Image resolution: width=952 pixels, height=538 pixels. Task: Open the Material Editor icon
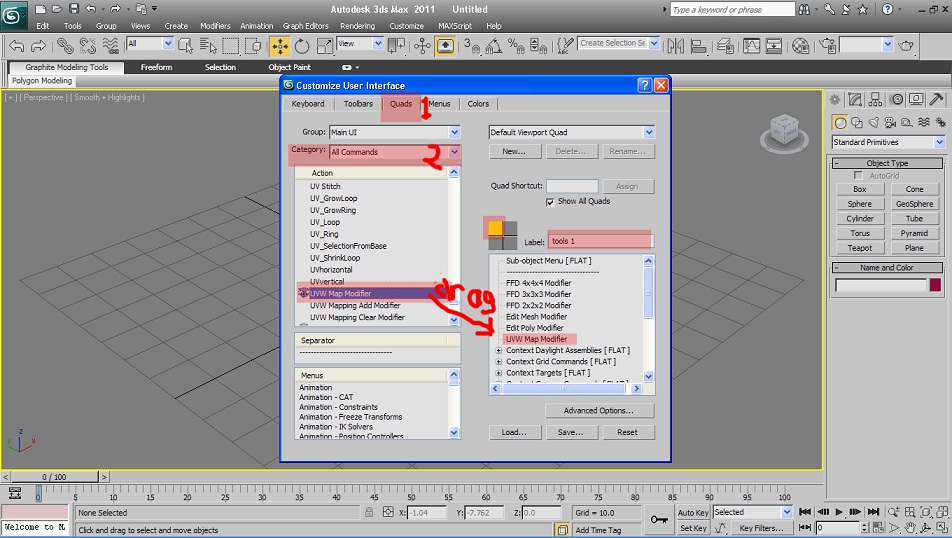[801, 46]
